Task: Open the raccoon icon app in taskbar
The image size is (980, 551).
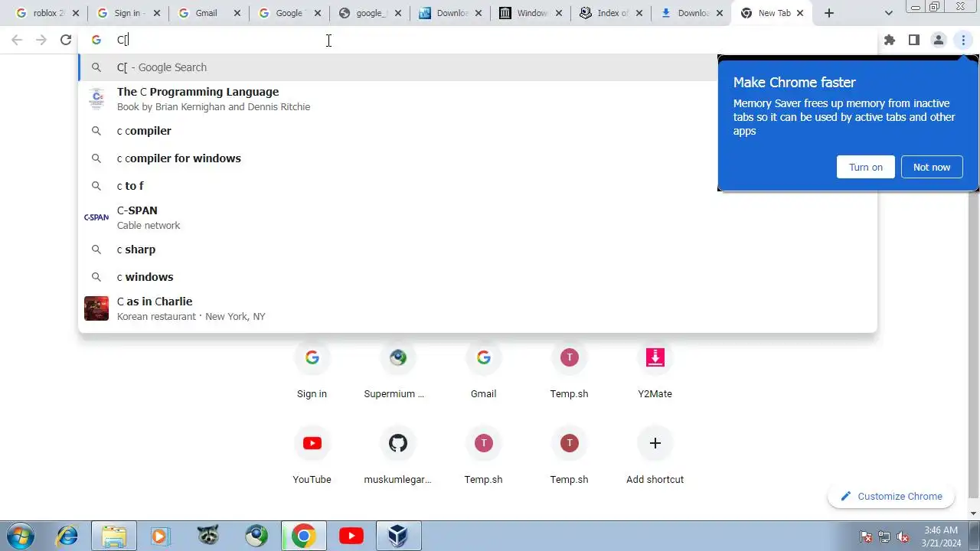Action: click(x=208, y=536)
